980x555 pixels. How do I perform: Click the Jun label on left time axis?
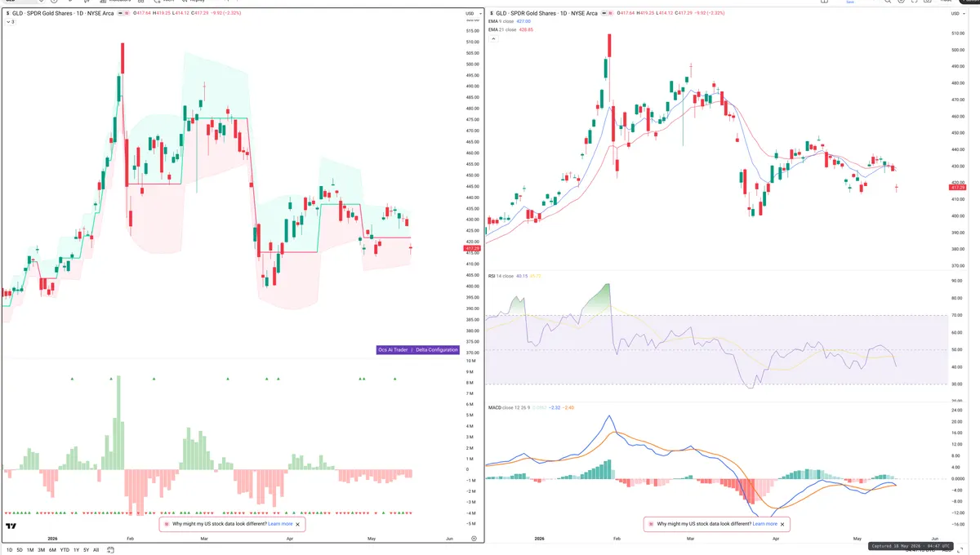tap(449, 539)
